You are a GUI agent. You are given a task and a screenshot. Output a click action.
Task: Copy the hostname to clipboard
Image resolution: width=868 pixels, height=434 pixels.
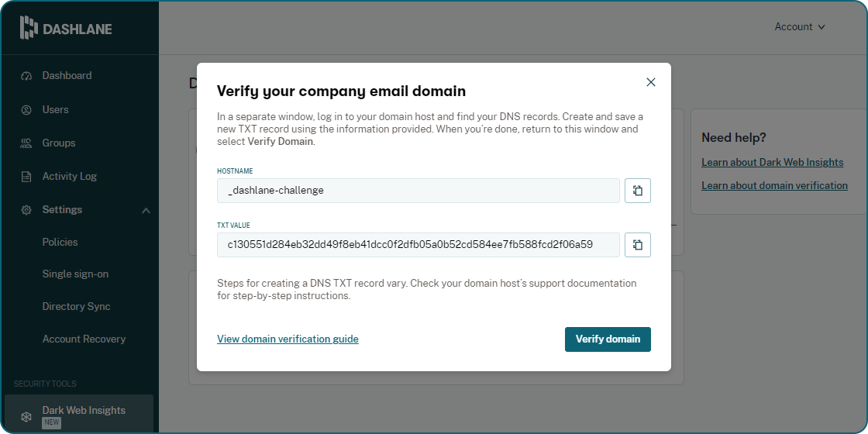[637, 191]
